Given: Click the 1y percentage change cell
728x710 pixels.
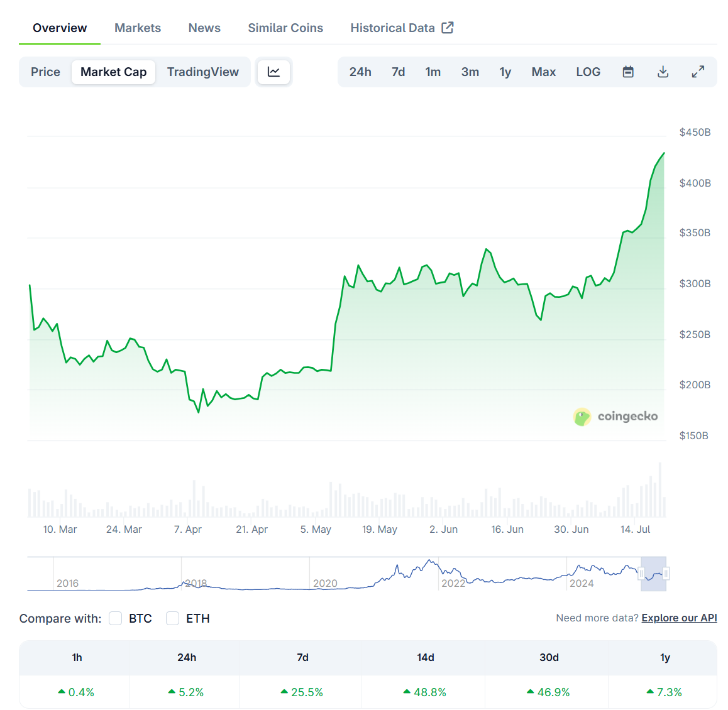Looking at the screenshot, I should pos(665,692).
